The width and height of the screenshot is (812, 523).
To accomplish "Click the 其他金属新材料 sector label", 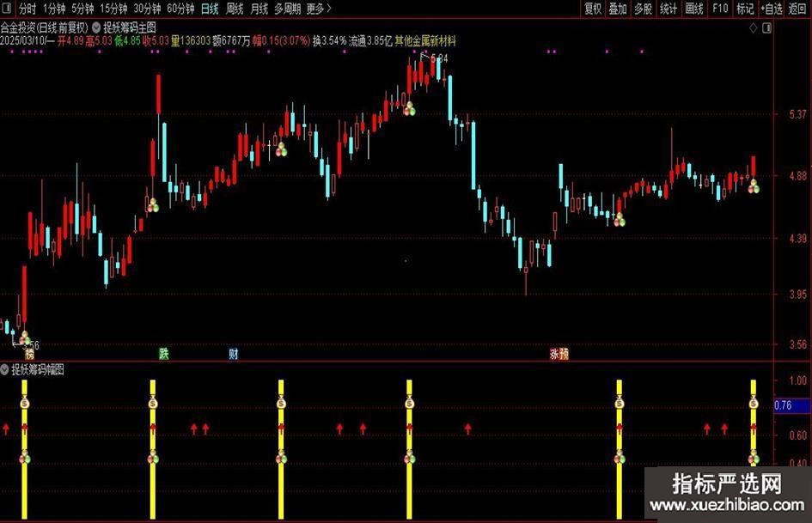I will click(x=425, y=41).
